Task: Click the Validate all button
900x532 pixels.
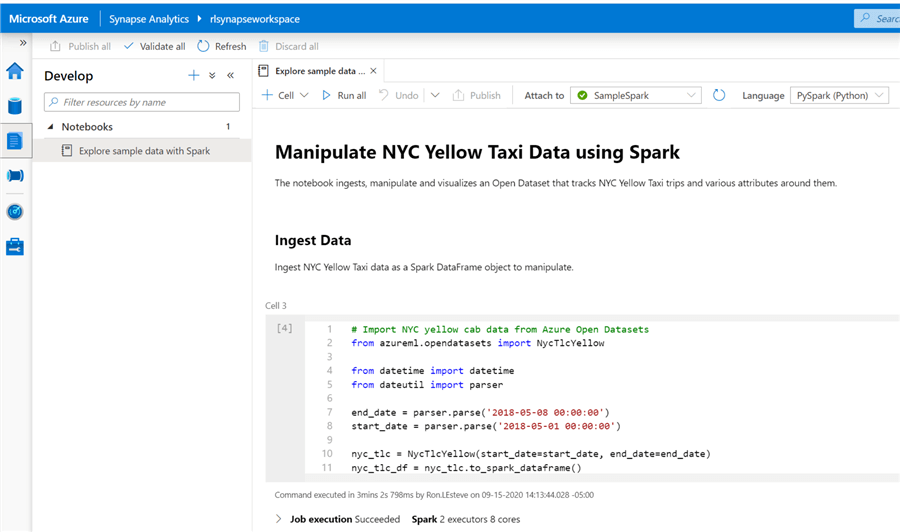Action: [154, 46]
